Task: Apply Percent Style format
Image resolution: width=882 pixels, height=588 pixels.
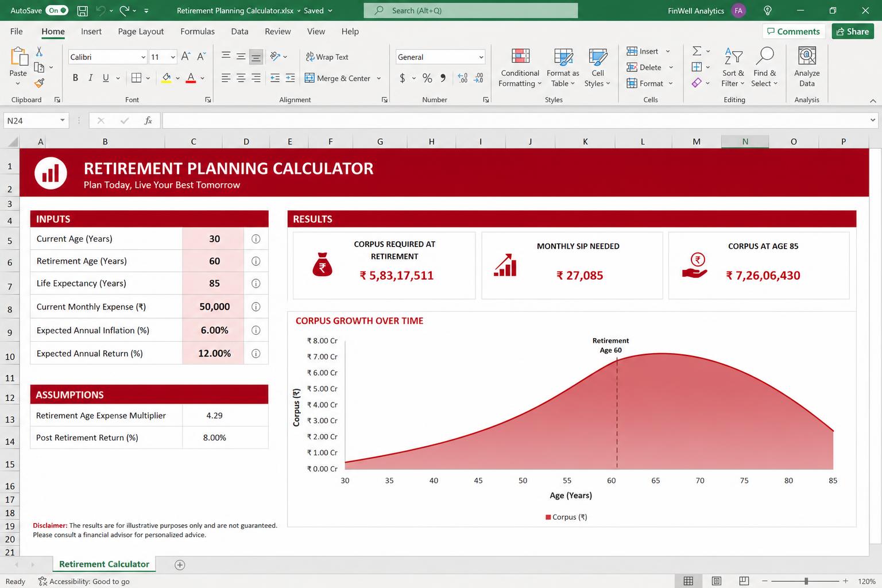Action: pyautogui.click(x=427, y=78)
